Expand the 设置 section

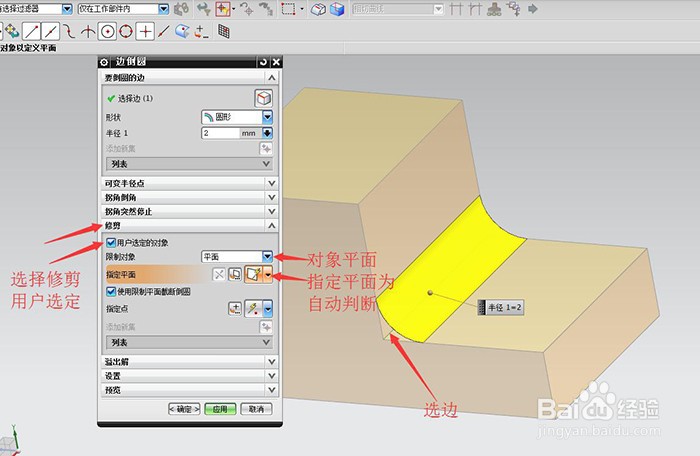pos(190,376)
